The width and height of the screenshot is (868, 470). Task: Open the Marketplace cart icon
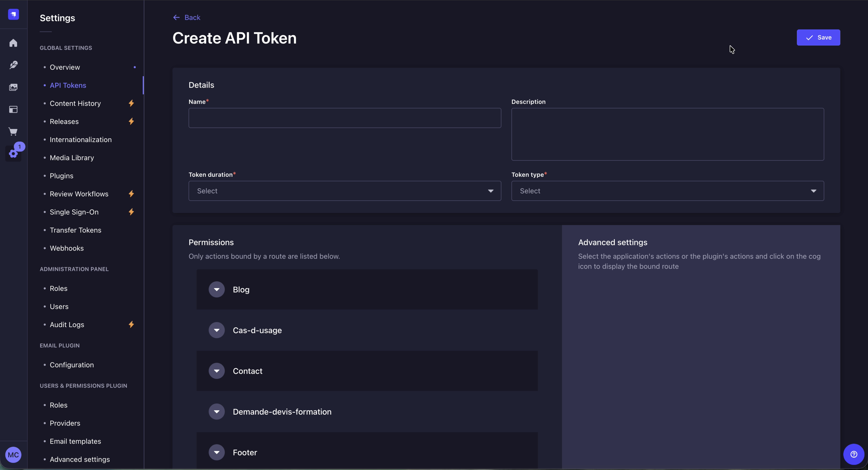pyautogui.click(x=13, y=131)
